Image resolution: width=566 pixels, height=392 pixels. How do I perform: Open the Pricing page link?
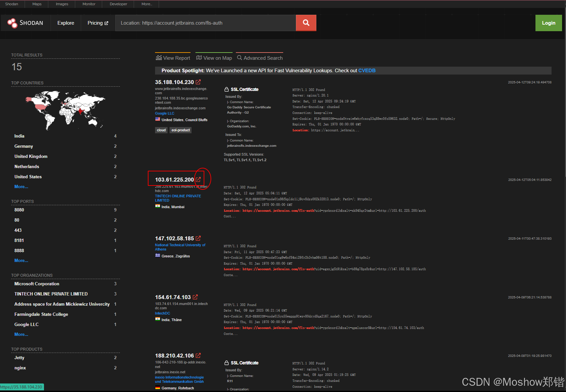pos(98,23)
